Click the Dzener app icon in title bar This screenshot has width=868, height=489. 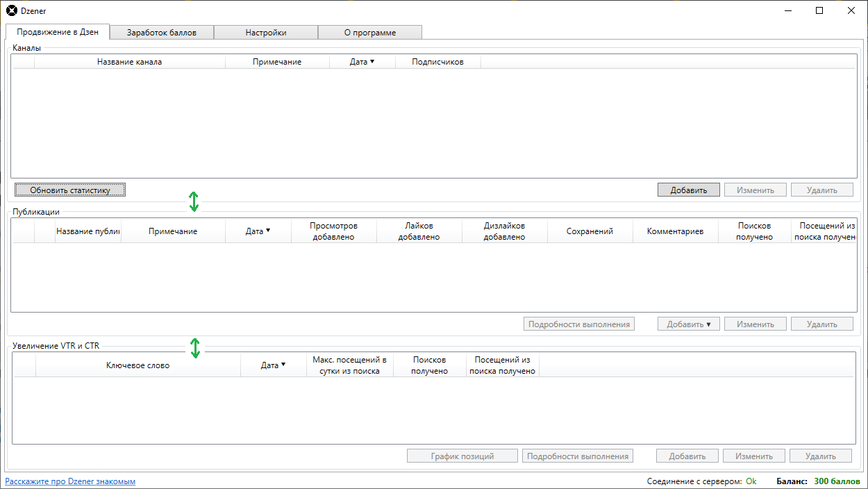pyautogui.click(x=12, y=11)
